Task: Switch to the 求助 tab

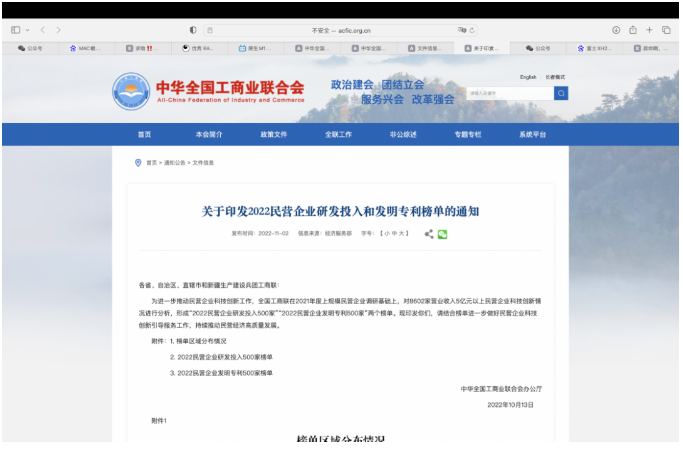Action: 143,48
